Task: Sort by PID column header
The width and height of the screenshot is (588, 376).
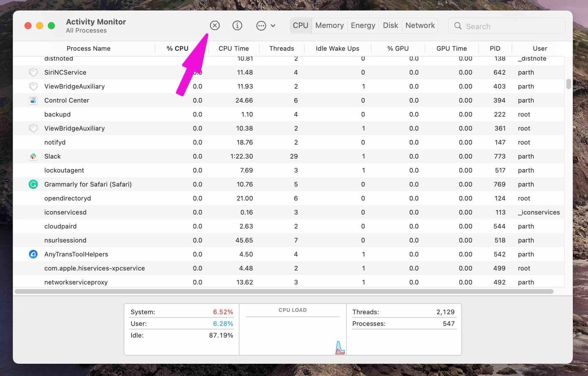Action: (495, 49)
